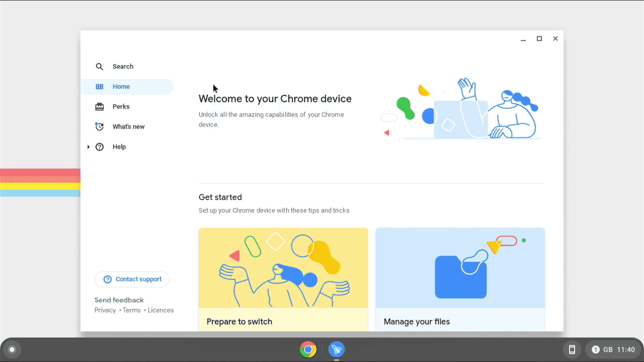Click the Home grid icon

point(99,86)
